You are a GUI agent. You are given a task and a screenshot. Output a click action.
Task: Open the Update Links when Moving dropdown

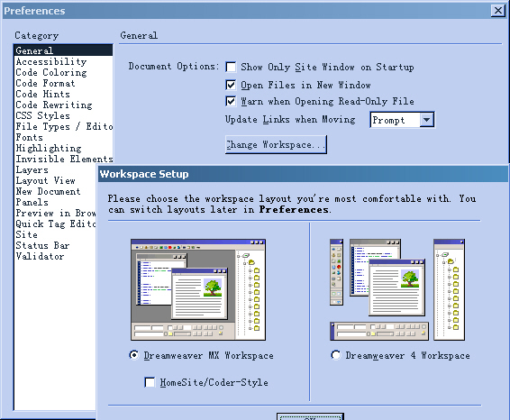[x=427, y=120]
